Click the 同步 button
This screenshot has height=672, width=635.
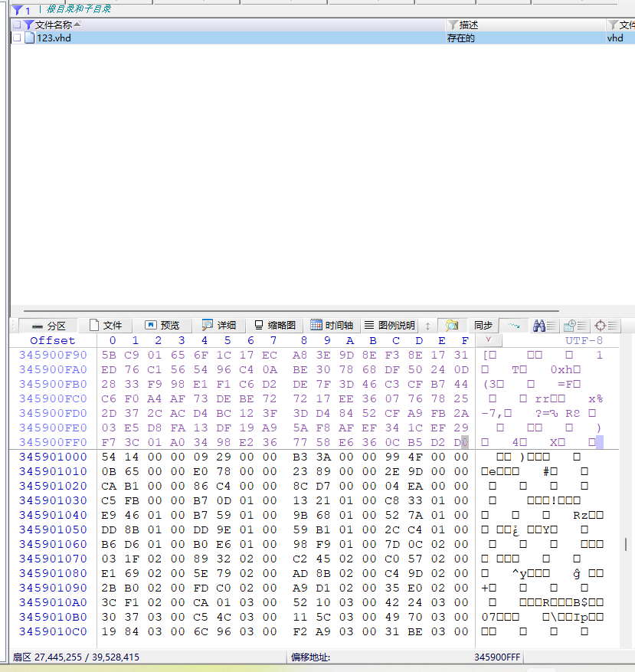point(483,326)
